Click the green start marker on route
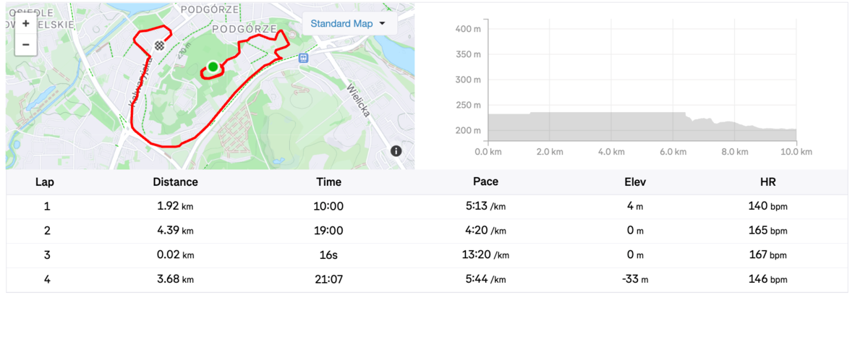Viewport: 868px width, 337px height. 213,67
